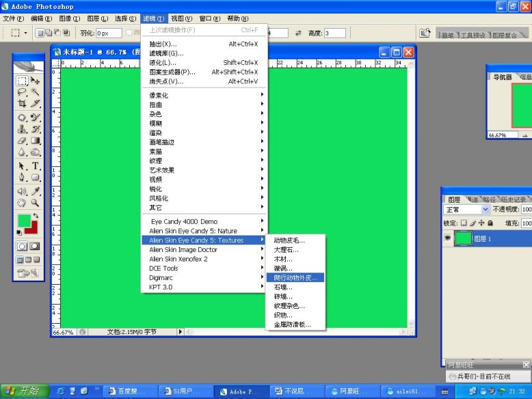Image resolution: width=532 pixels, height=399 pixels.
Task: Select the Rounded Rectangle shape tool
Action: 36,177
